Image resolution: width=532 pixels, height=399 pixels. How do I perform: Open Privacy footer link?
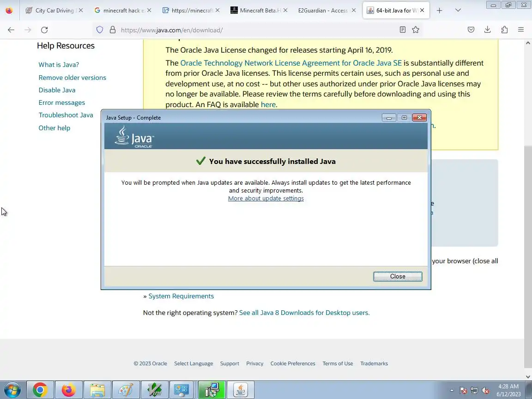point(255,363)
